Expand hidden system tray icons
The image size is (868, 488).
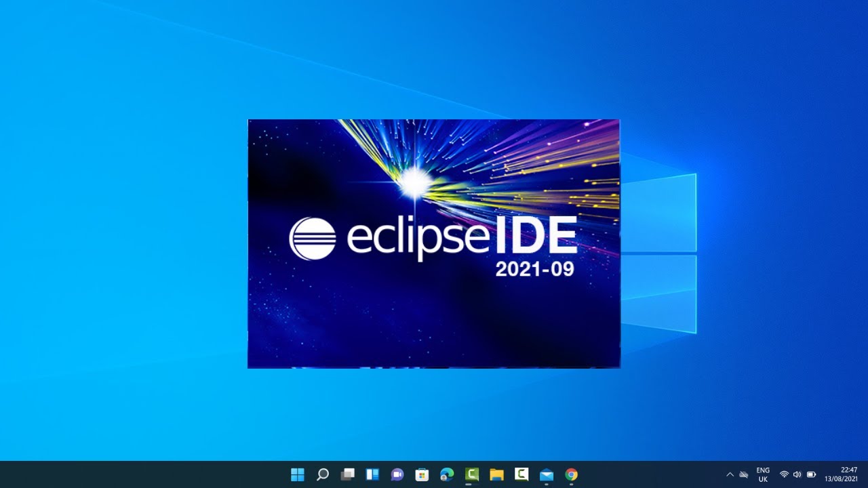tap(730, 474)
